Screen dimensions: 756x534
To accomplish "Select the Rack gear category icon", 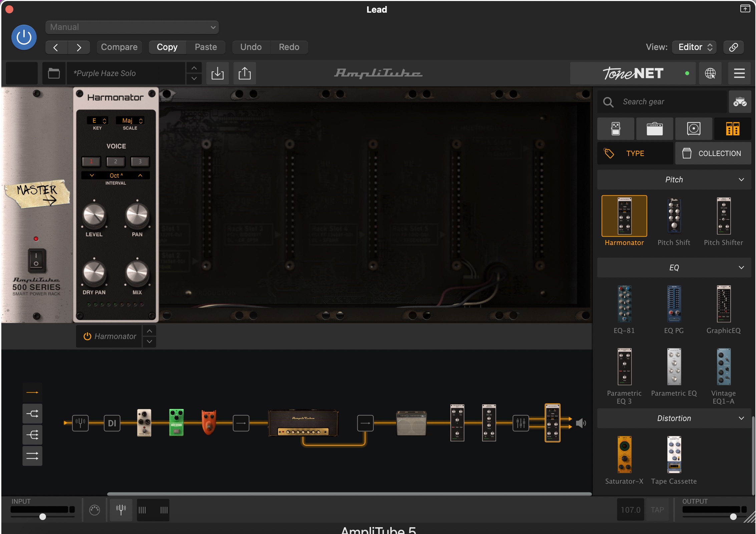I will [x=733, y=129].
